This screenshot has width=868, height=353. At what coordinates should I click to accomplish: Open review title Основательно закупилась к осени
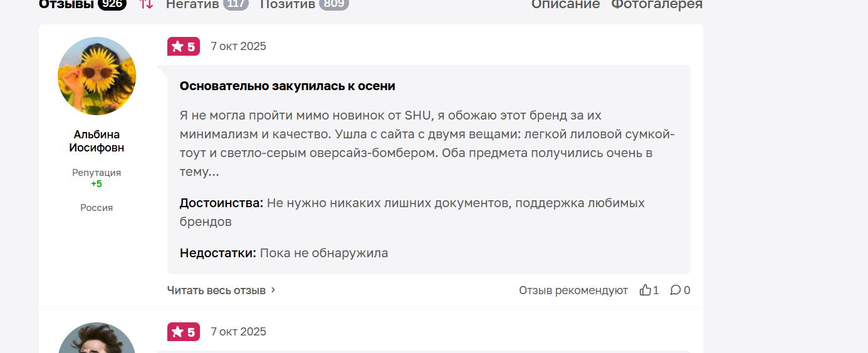[288, 86]
